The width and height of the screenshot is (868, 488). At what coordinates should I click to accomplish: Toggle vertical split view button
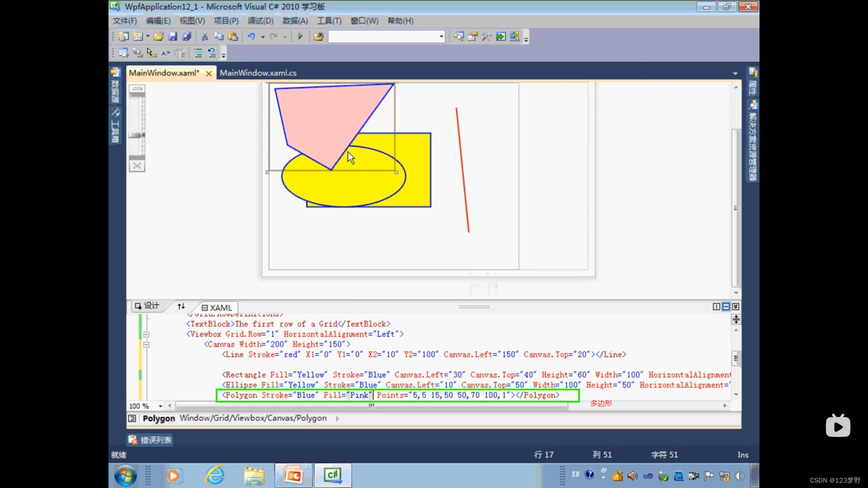717,307
